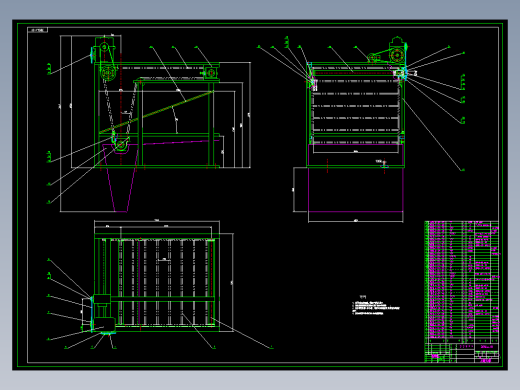This screenshot has height=390, width=520.
Task: Click the motor assembly in top-right view
Action: tap(398, 51)
